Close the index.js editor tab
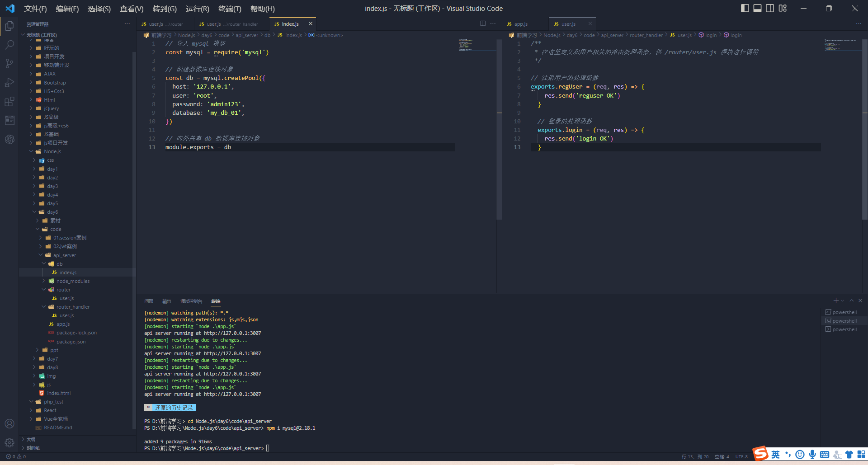The image size is (868, 465). point(311,23)
